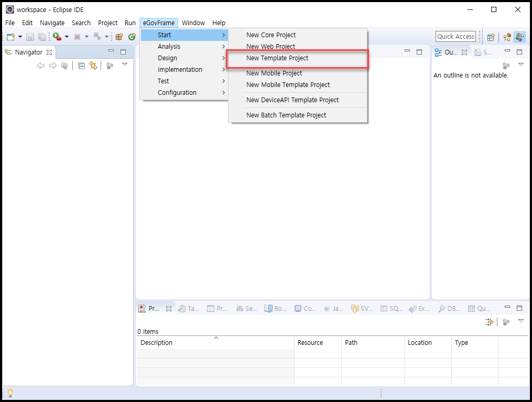The image size is (532, 402).
Task: Minimize the Outline panel
Action: (x=507, y=51)
